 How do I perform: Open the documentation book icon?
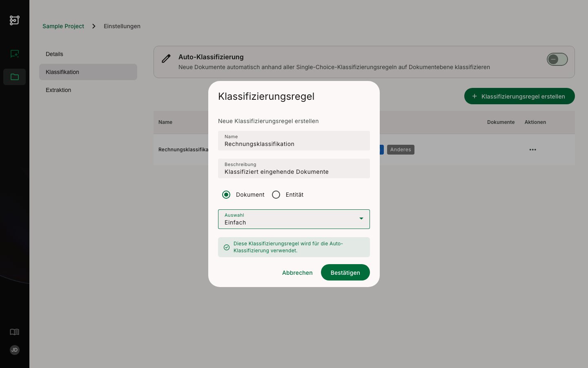point(15,332)
